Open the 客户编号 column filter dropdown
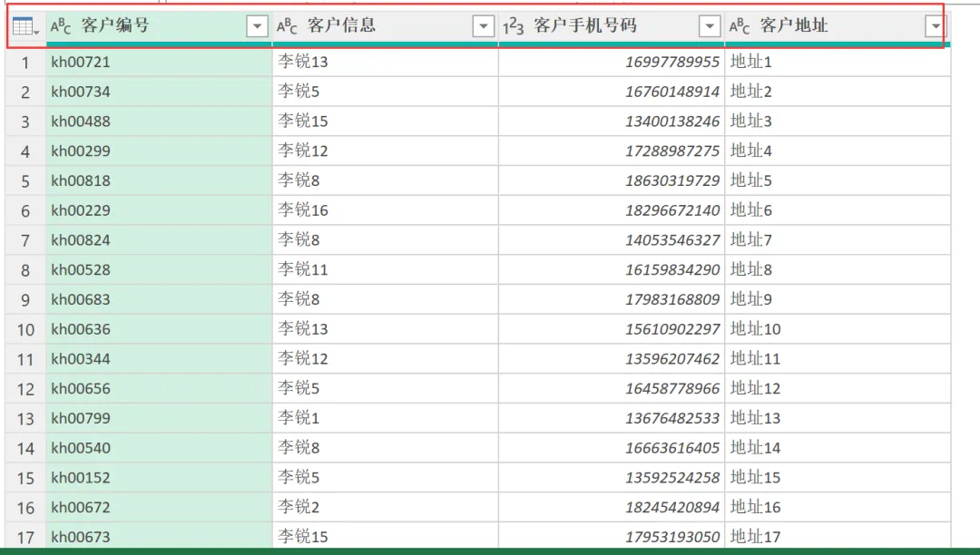 257,26
